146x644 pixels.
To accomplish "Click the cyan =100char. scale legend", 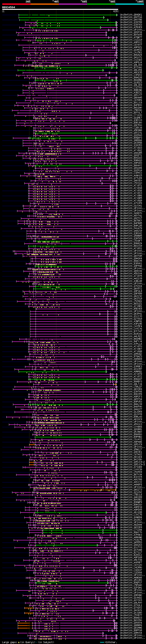I will pos(109,642).
